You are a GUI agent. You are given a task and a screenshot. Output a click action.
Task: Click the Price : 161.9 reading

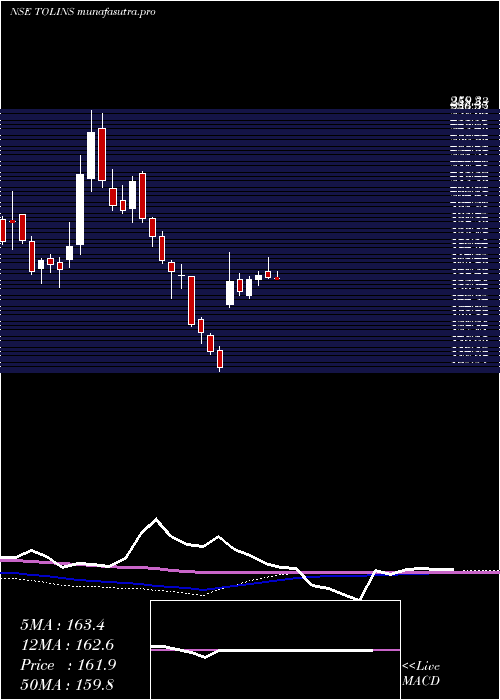(x=68, y=665)
